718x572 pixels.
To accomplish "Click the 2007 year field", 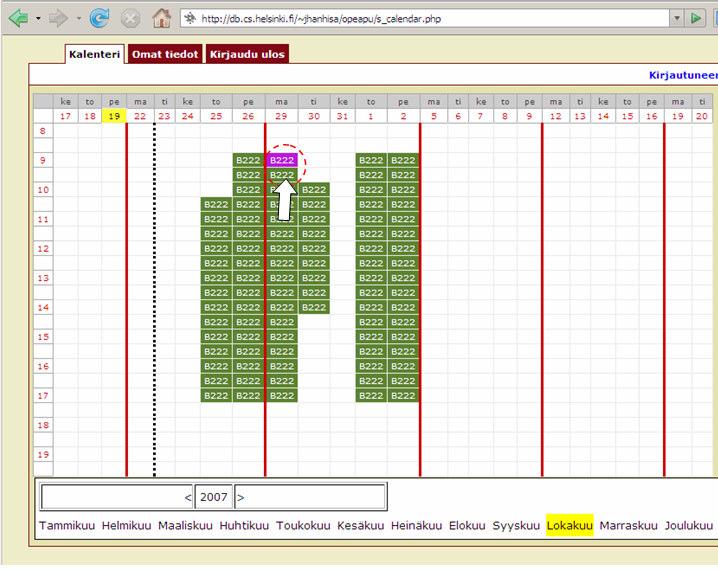I will tap(214, 497).
